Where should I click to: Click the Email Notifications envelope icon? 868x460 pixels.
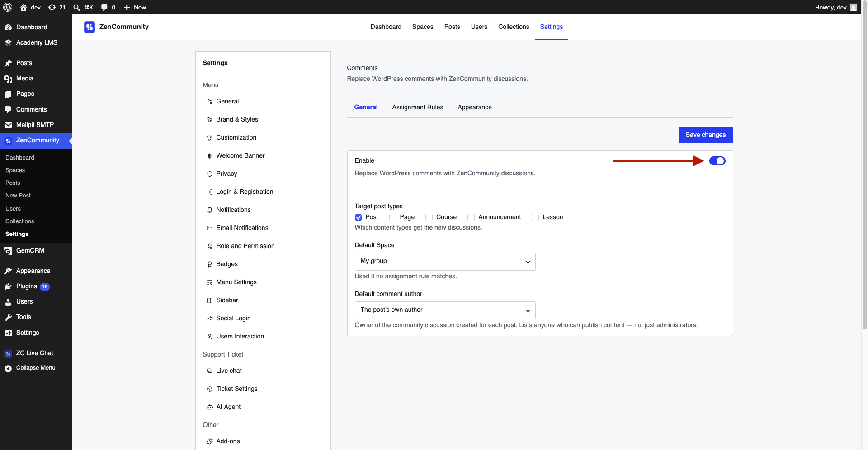[x=210, y=228]
